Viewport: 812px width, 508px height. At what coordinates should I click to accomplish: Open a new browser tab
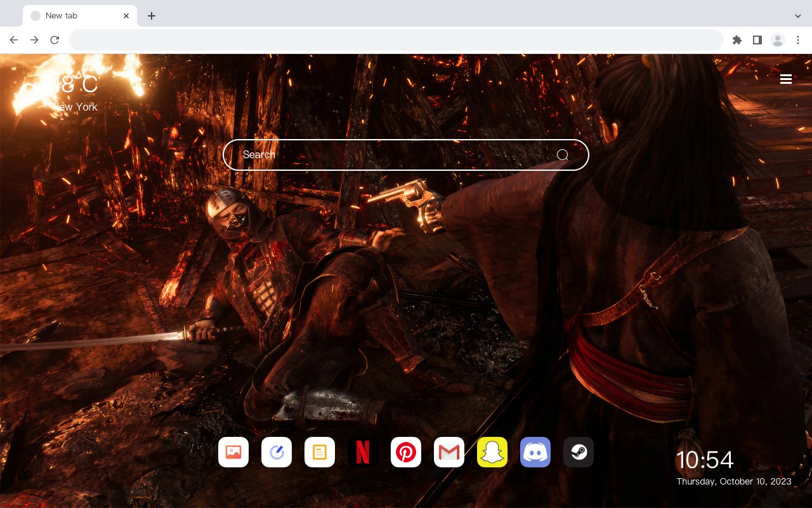click(151, 16)
